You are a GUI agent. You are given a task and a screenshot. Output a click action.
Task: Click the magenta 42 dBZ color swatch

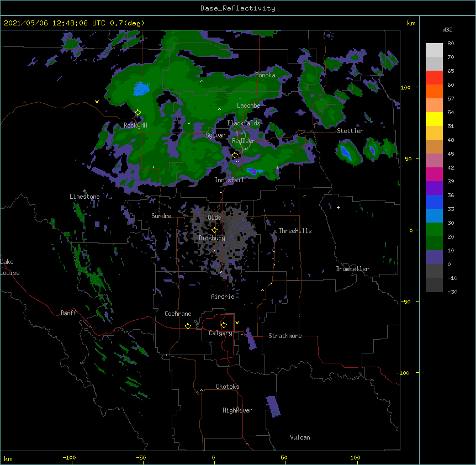coord(434,174)
